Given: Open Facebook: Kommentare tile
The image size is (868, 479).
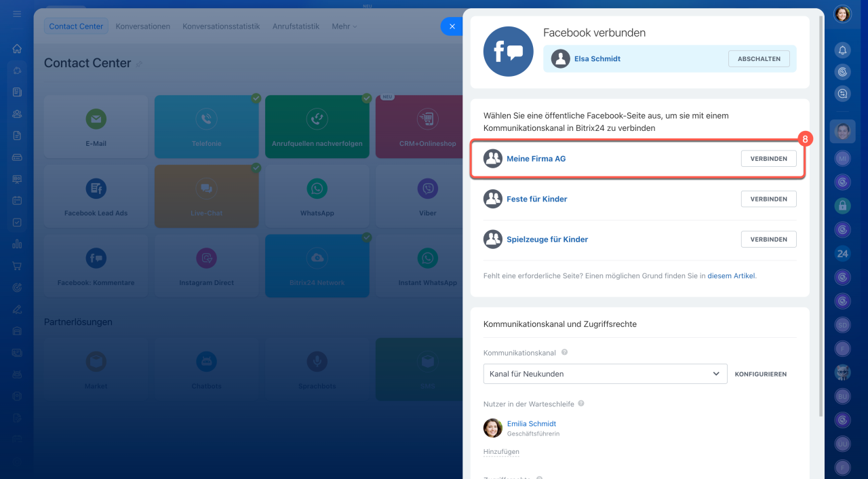Looking at the screenshot, I should tap(96, 266).
